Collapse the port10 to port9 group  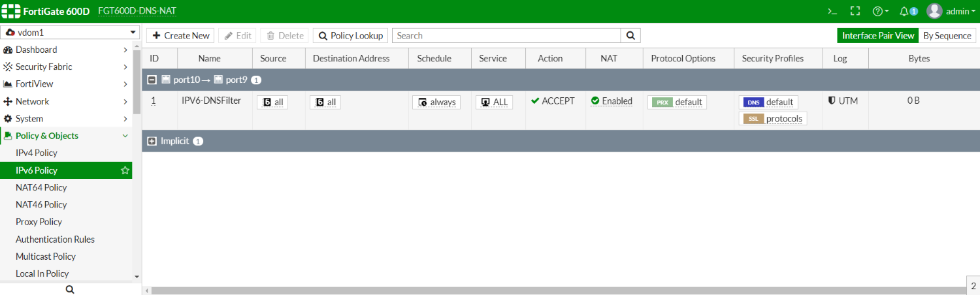(152, 80)
